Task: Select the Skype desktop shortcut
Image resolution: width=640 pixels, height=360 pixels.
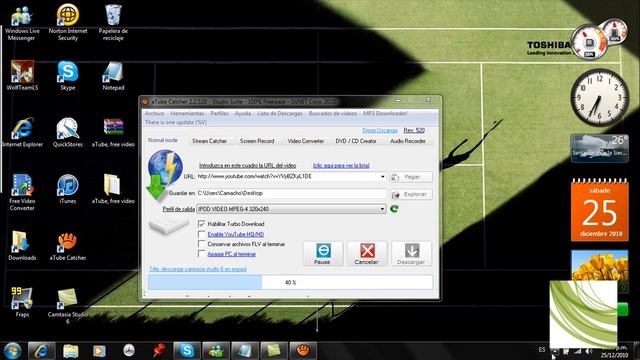Action: [x=68, y=76]
